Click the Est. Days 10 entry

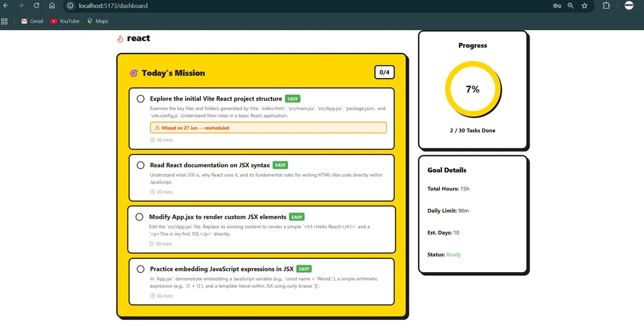point(443,233)
